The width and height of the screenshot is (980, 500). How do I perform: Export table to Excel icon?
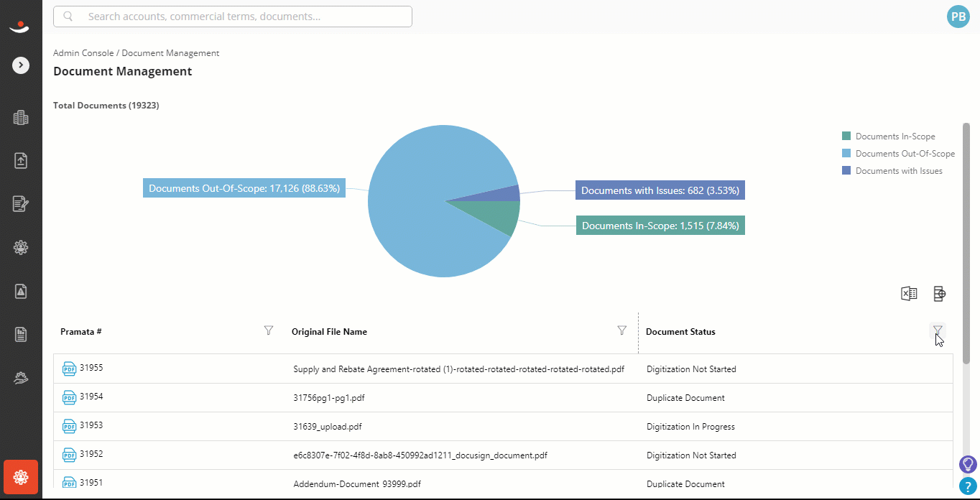pos(909,293)
